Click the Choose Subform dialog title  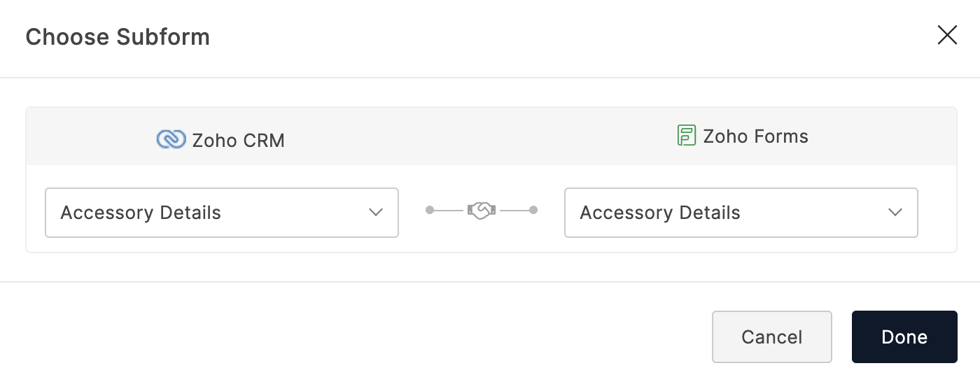(x=118, y=37)
